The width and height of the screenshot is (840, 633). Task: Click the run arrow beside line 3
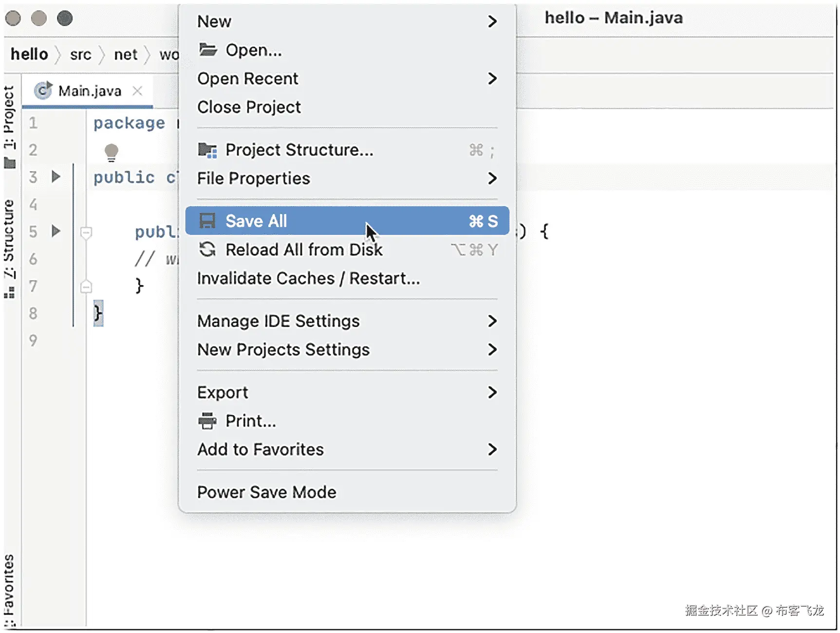click(56, 176)
